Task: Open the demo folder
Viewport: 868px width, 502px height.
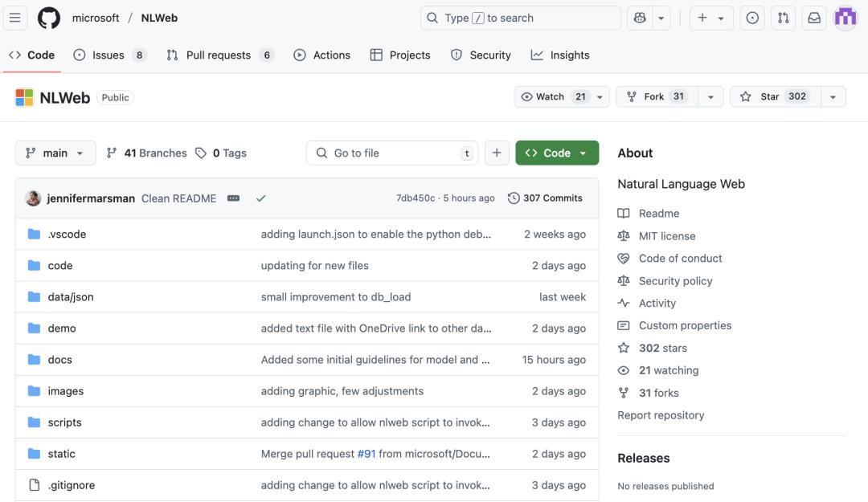Action: (x=62, y=329)
